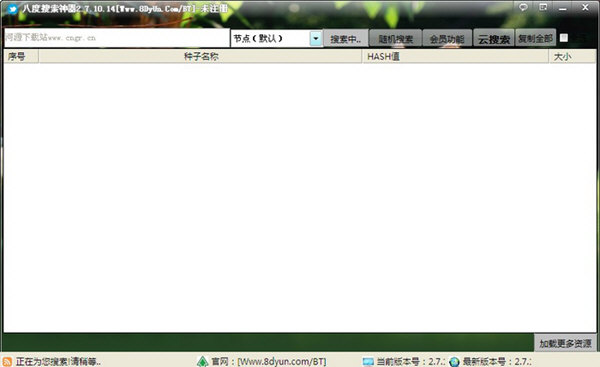Click the status text 正在为您搜索!请稍等..
Screen dimensions: 600x367
pos(58,361)
